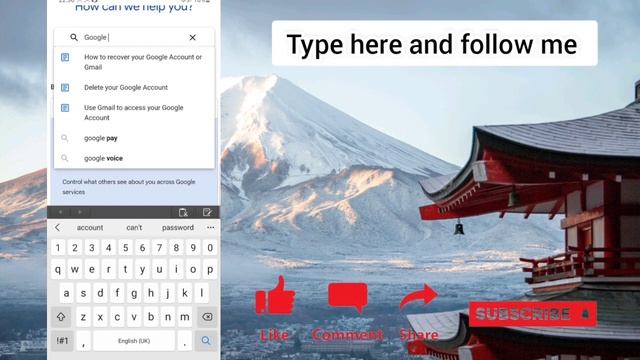The height and width of the screenshot is (360, 640).
Task: Tap the letter m key
Action: [x=184, y=317]
